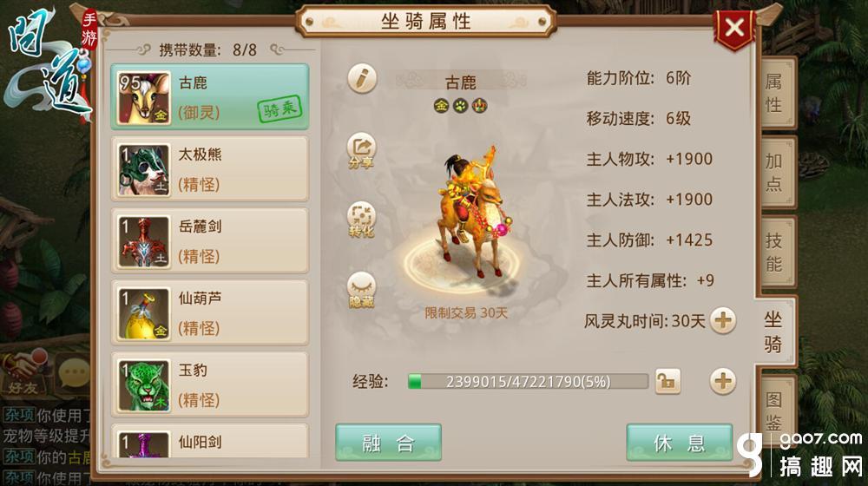Click the plus button beside experience bar
Viewport: 868px width, 486px height.
(x=723, y=381)
